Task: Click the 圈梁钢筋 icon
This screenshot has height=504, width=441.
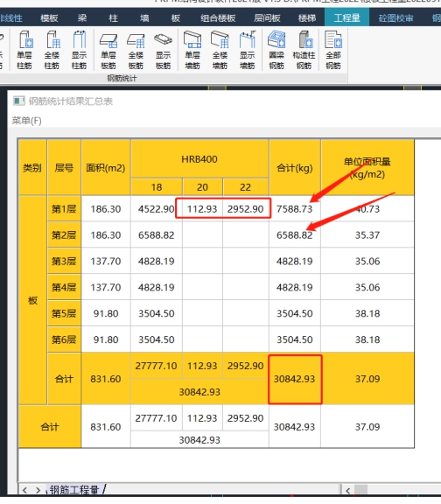Action: click(276, 50)
